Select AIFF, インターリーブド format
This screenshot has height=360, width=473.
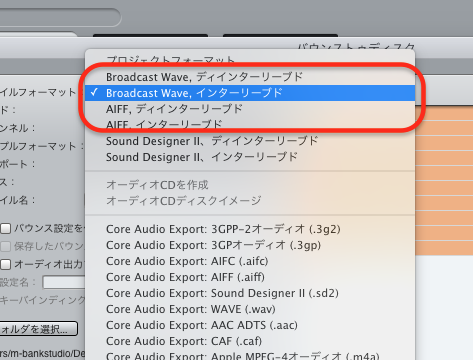250,124
